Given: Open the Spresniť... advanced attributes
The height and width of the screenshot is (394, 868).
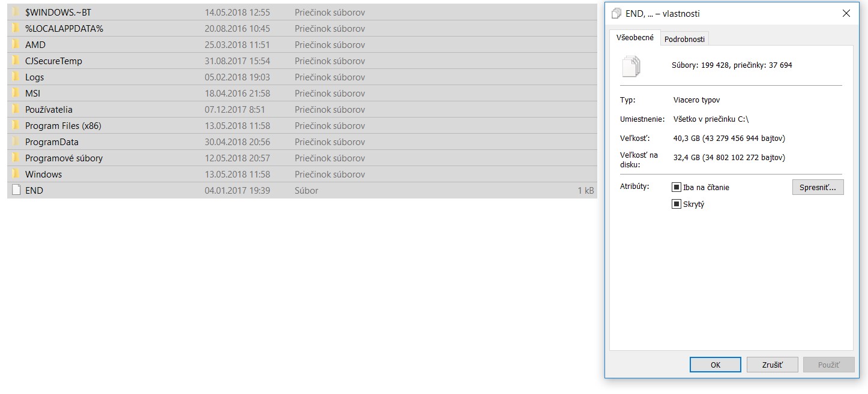Looking at the screenshot, I should pyautogui.click(x=818, y=188).
